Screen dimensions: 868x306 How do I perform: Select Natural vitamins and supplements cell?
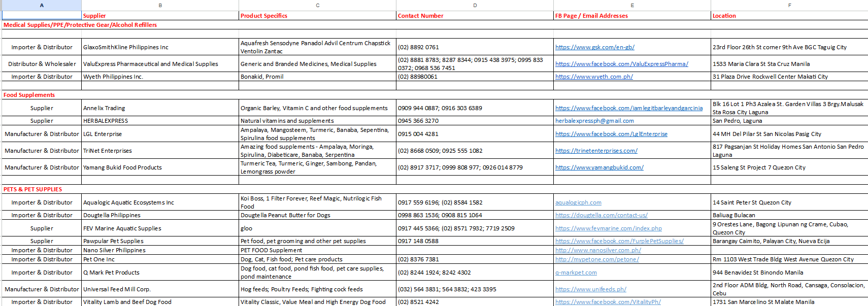(317, 121)
